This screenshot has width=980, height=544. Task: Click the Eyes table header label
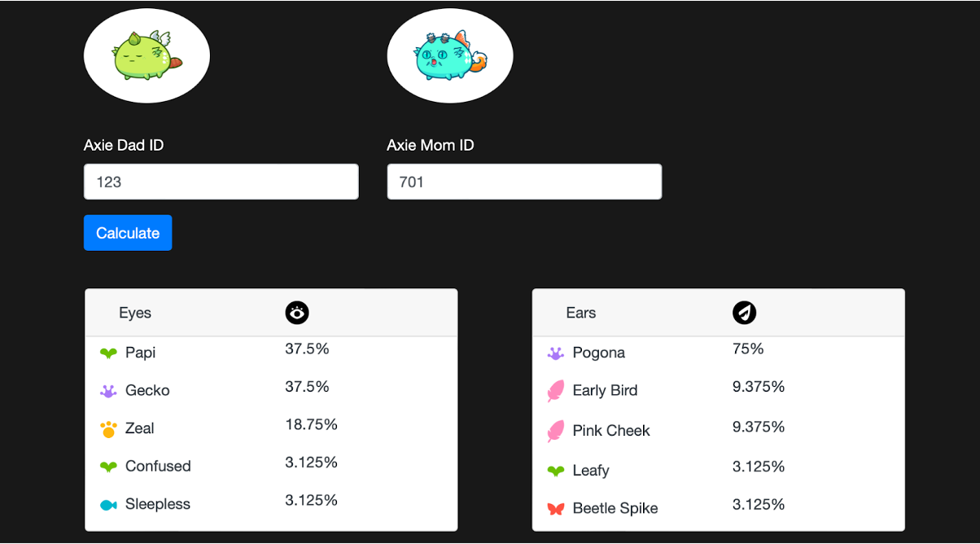pyautogui.click(x=135, y=313)
